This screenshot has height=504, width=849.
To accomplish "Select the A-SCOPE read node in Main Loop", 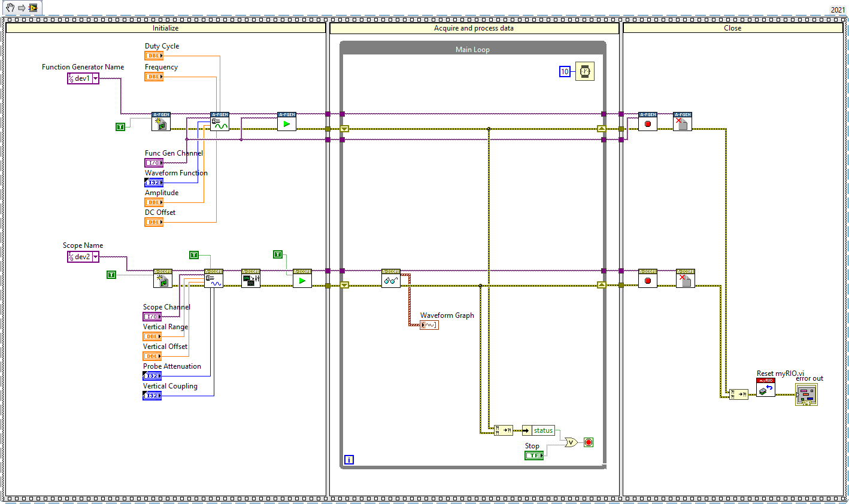I will (x=391, y=278).
